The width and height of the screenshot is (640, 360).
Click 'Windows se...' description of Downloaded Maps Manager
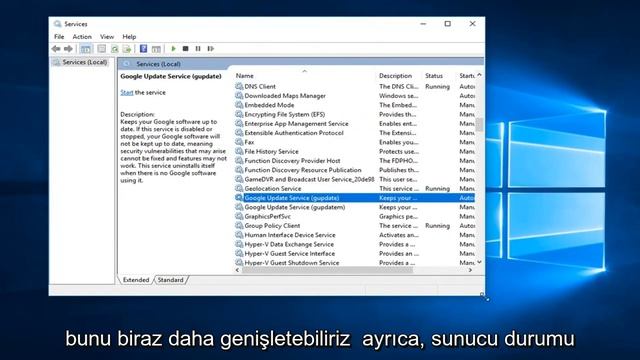click(398, 96)
